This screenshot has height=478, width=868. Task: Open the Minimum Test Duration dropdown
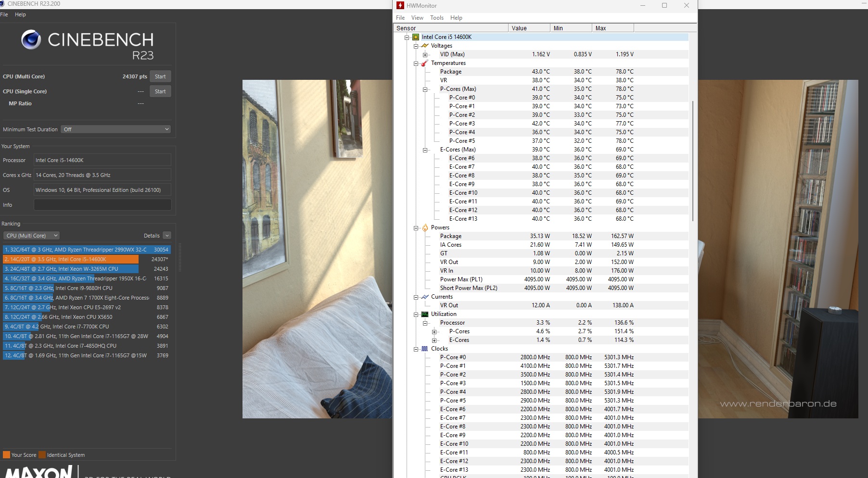(x=116, y=129)
